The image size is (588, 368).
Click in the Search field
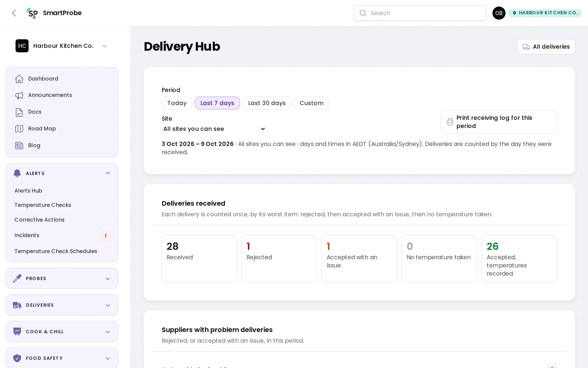tap(420, 13)
